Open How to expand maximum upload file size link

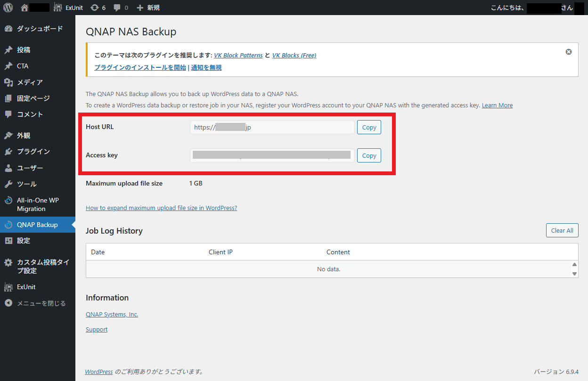pos(161,208)
